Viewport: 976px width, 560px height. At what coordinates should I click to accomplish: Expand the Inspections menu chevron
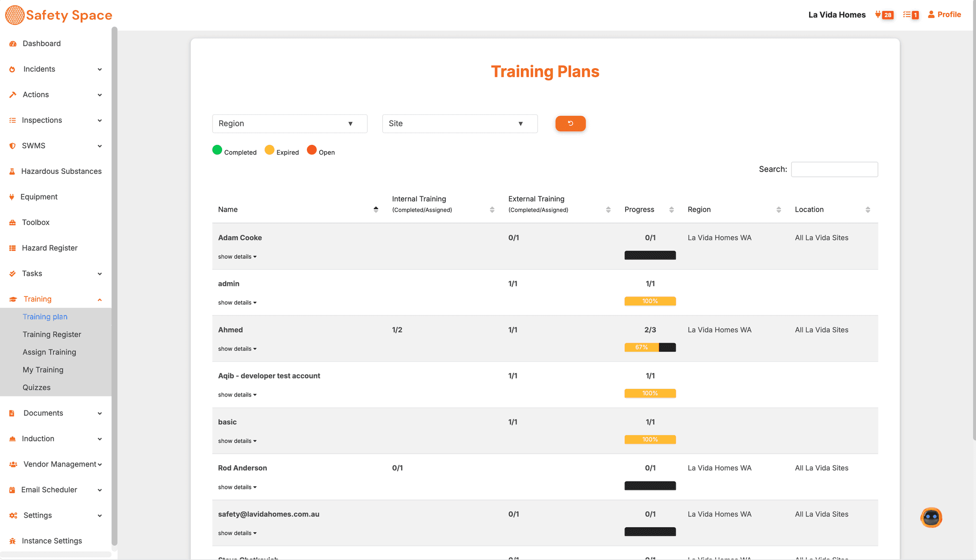pos(100,121)
